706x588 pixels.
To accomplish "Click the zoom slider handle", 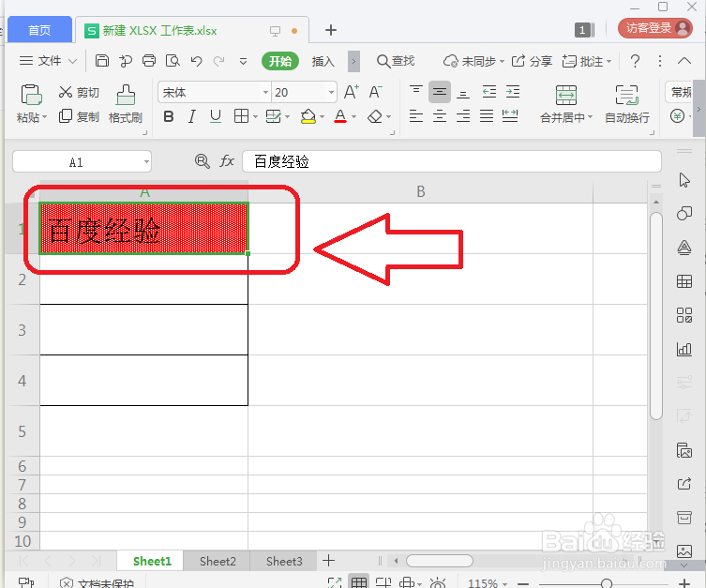I will (x=606, y=583).
